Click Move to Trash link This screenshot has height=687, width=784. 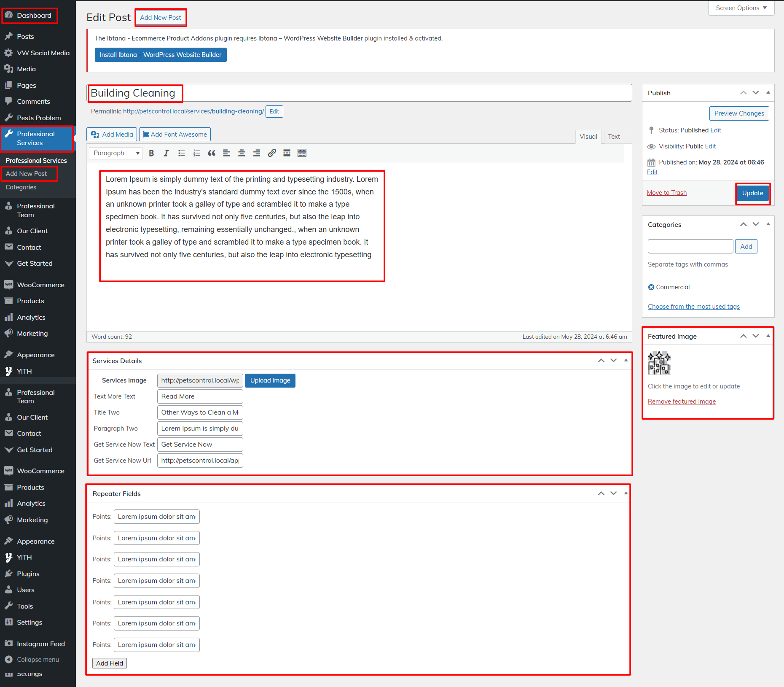point(667,193)
